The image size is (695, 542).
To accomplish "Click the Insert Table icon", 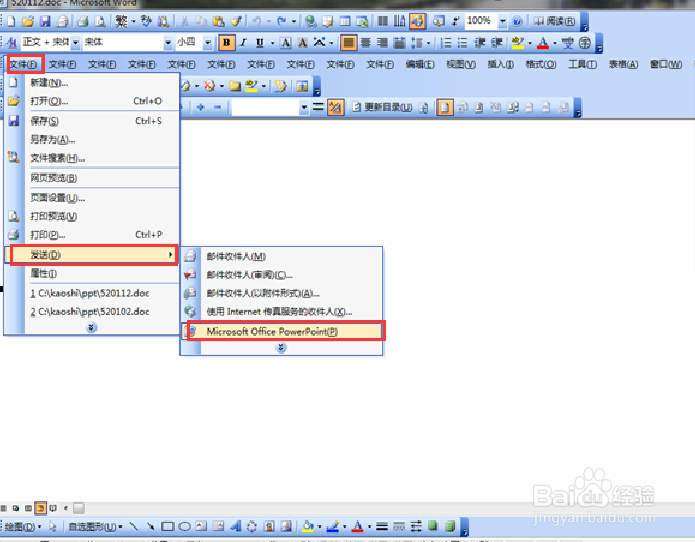I will click(345, 21).
